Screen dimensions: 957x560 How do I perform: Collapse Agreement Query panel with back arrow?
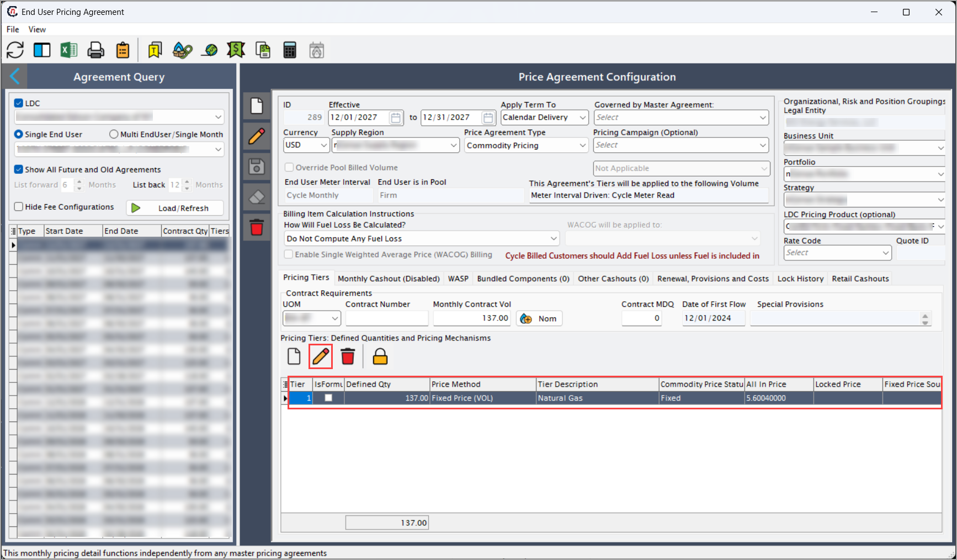[15, 77]
